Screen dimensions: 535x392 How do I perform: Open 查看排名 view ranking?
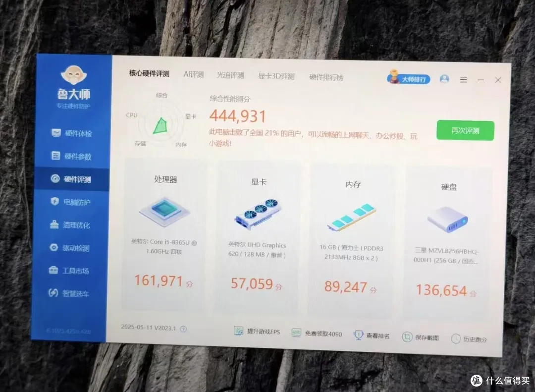point(372,336)
